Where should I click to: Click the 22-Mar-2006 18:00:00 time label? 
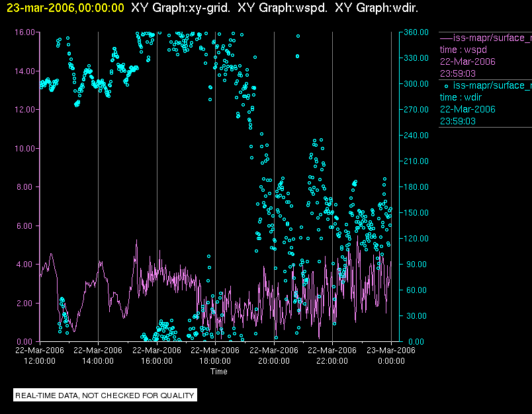point(215,355)
